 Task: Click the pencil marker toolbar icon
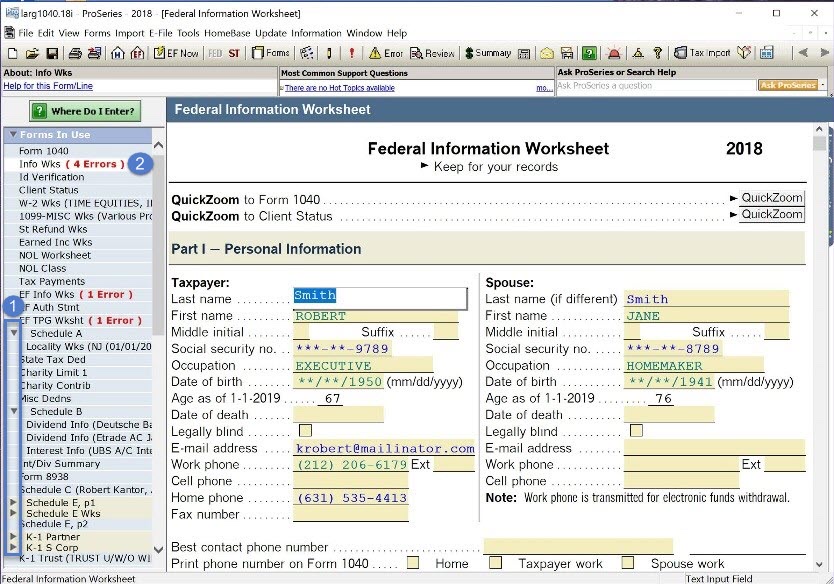(x=329, y=53)
